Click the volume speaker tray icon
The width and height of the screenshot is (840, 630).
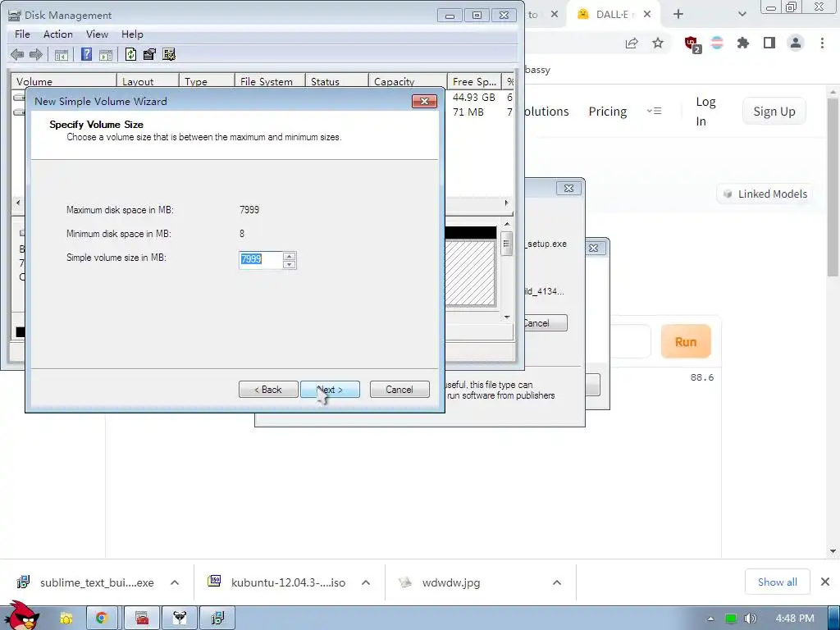coord(750,619)
